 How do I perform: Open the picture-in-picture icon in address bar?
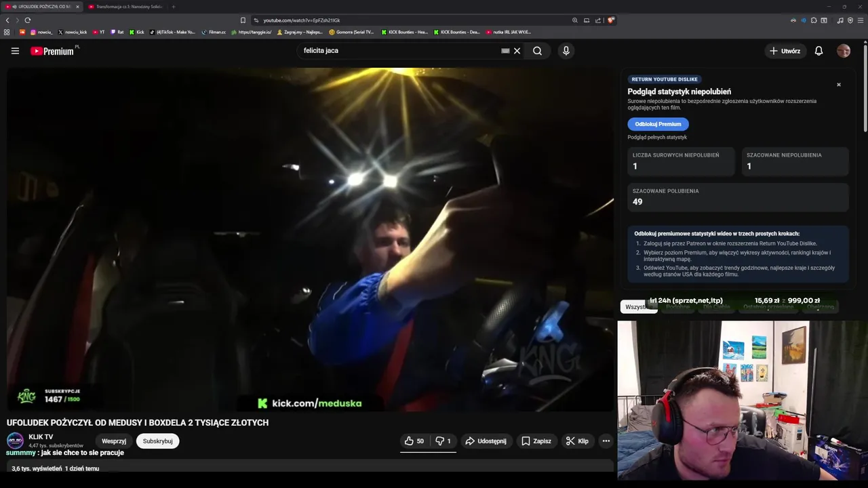click(587, 20)
